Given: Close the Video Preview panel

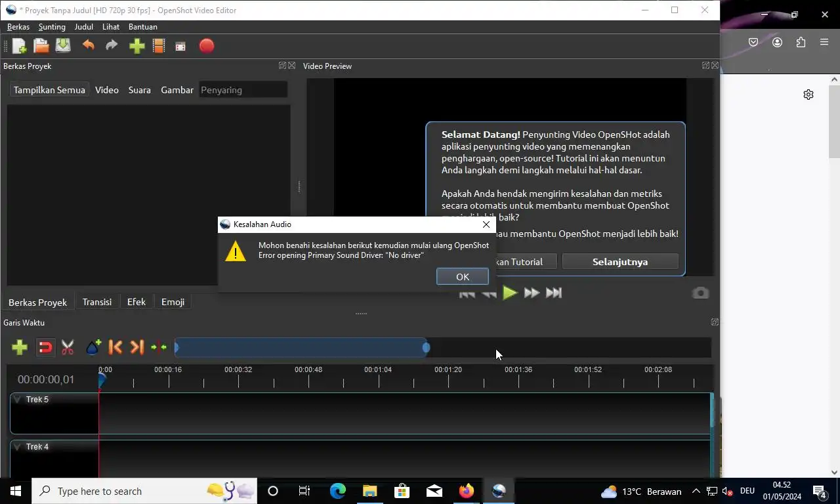Looking at the screenshot, I should pos(715,66).
